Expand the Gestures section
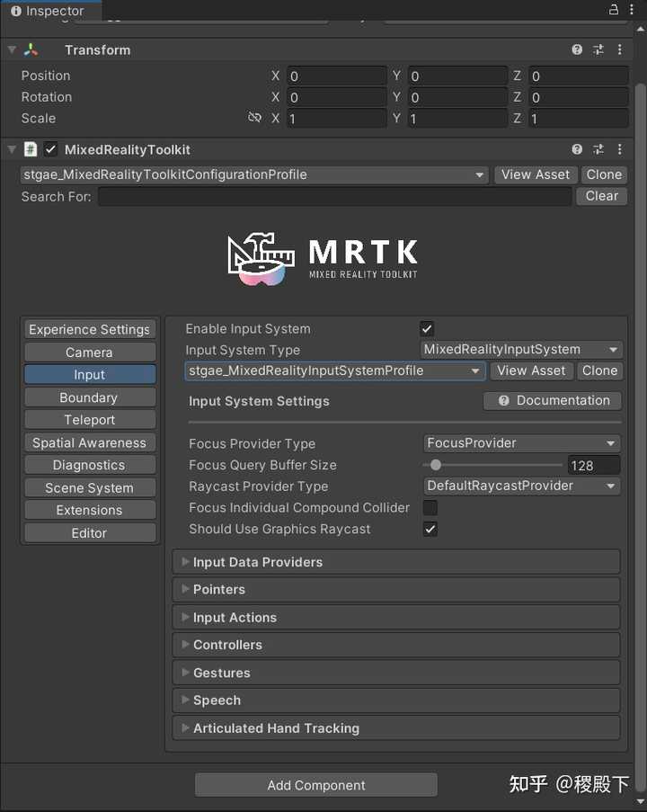Screen dimensions: 647x812 396,673
